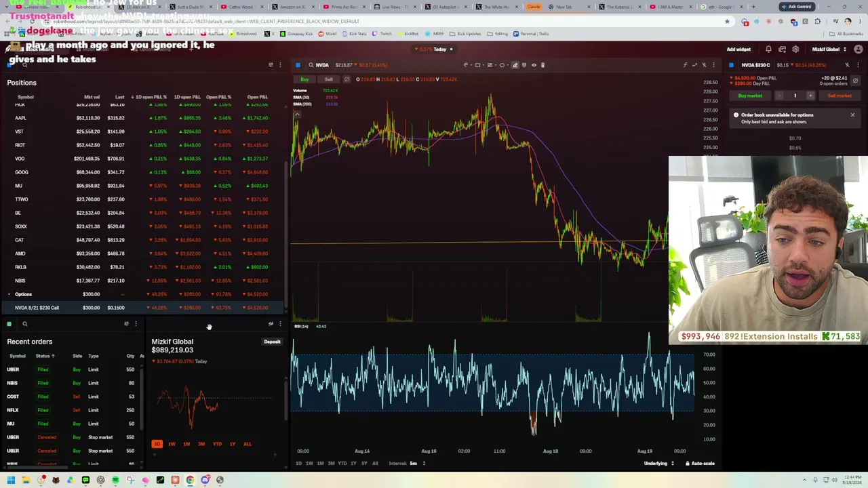Select 1D range on portfolio chart
Viewport: 868px width, 488px height.
coord(157,444)
